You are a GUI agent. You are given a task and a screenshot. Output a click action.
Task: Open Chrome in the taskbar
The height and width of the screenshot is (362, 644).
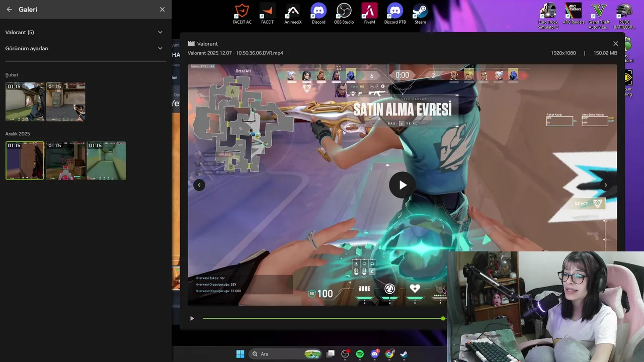[x=389, y=354]
